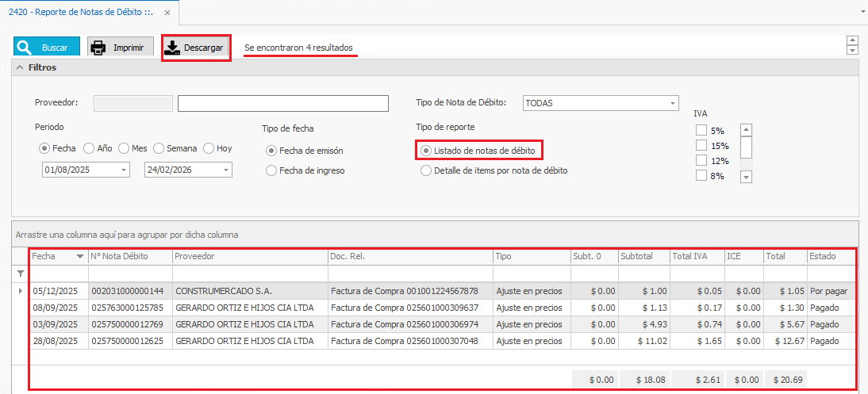
Task: Click the Imprimir printer button
Action: coord(119,48)
